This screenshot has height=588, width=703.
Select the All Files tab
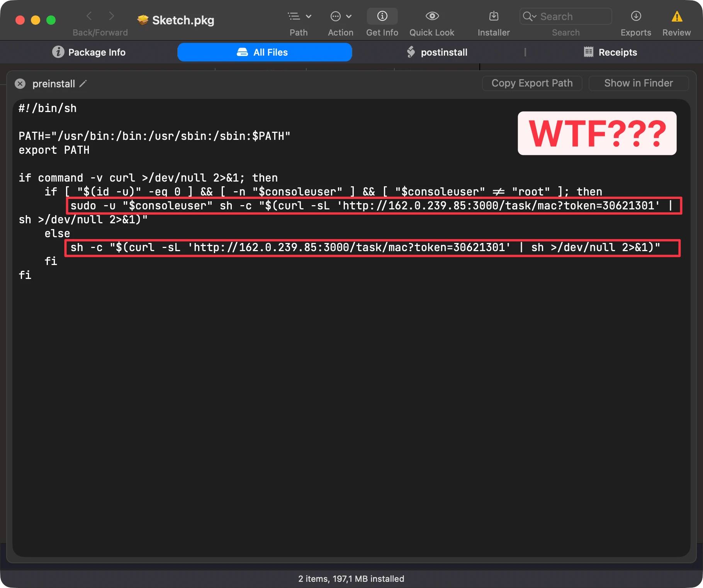point(265,52)
